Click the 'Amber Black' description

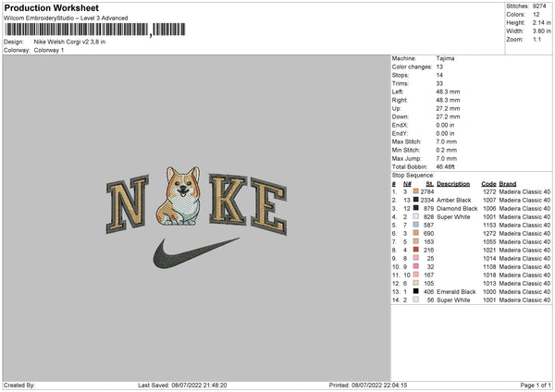pos(454,201)
